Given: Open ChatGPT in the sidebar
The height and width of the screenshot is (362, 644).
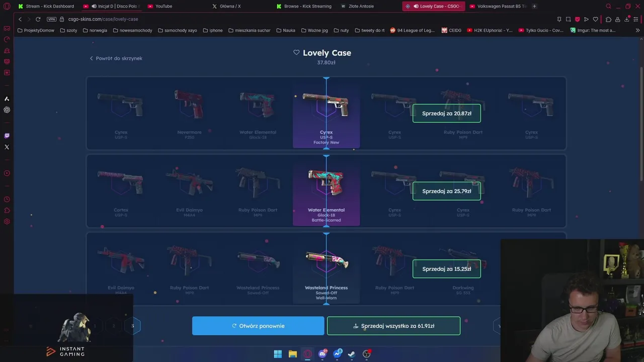Looking at the screenshot, I should (7, 110).
